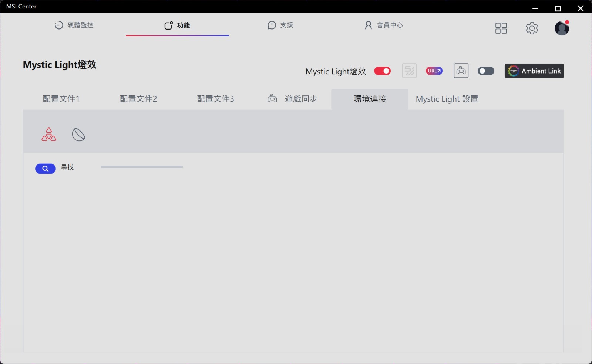Click the search progress bar next to 尋找

(x=142, y=167)
